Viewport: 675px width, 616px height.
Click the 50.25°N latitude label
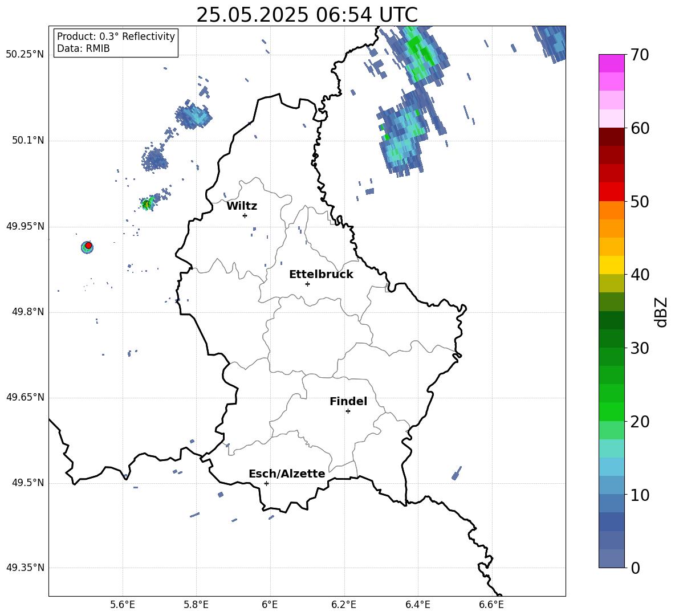(25, 55)
